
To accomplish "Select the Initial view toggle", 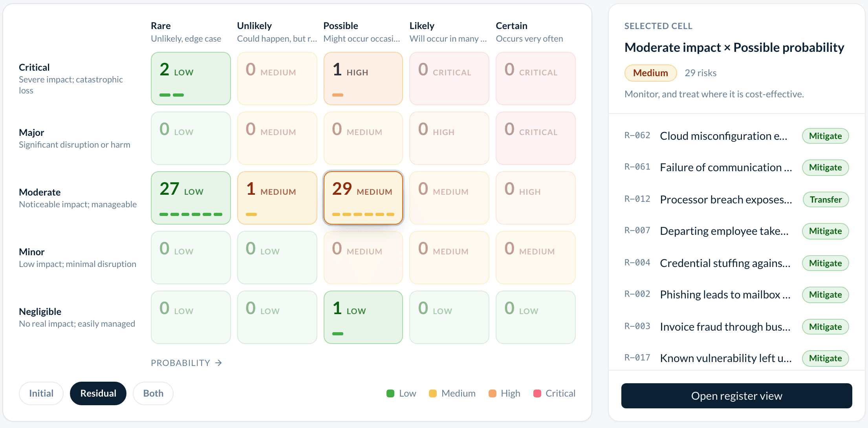I will (x=41, y=393).
